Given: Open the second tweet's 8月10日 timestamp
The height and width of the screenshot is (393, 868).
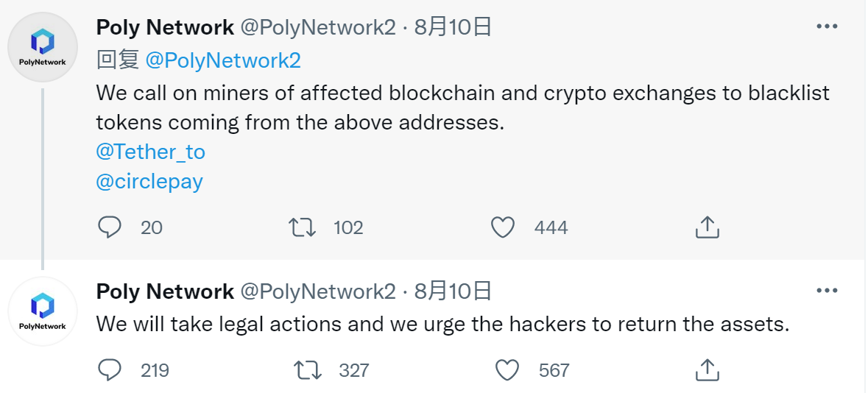Looking at the screenshot, I should pos(453,291).
